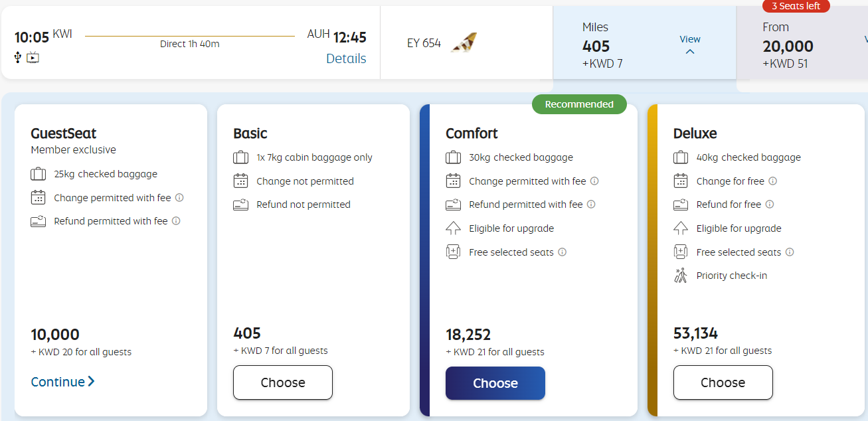Click the USB power icon under departure time
Image resolution: width=868 pixels, height=421 pixels.
(18, 58)
